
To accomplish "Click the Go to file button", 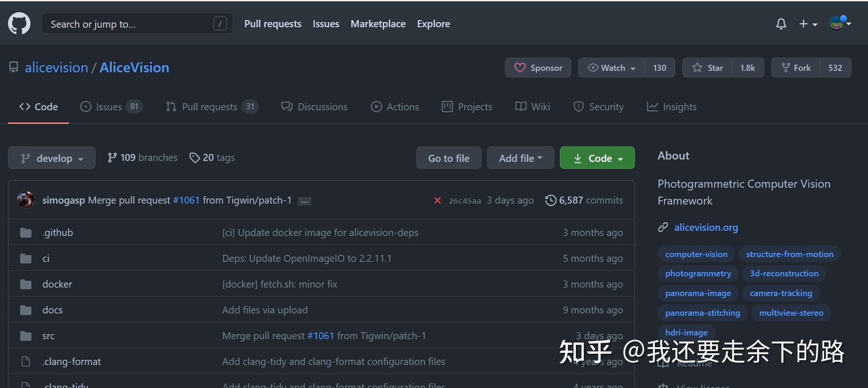I will click(x=449, y=158).
